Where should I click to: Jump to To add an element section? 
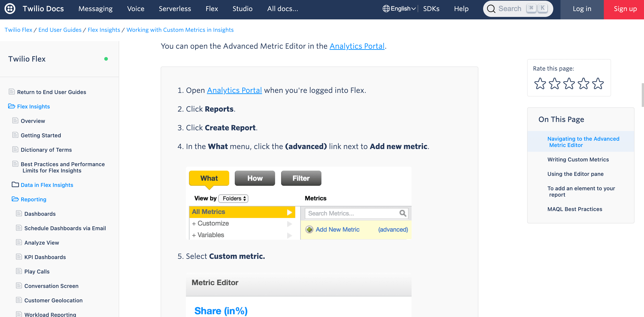tap(581, 191)
